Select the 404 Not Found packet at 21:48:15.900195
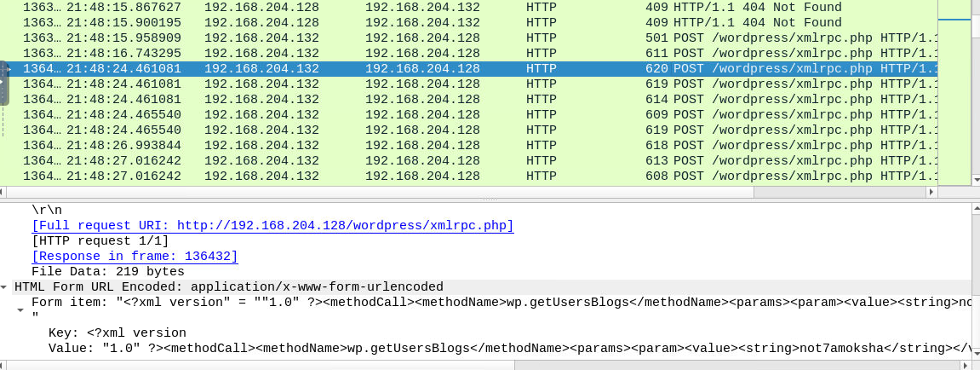Screen dimensions: 980x370 pyautogui.click(x=469, y=22)
